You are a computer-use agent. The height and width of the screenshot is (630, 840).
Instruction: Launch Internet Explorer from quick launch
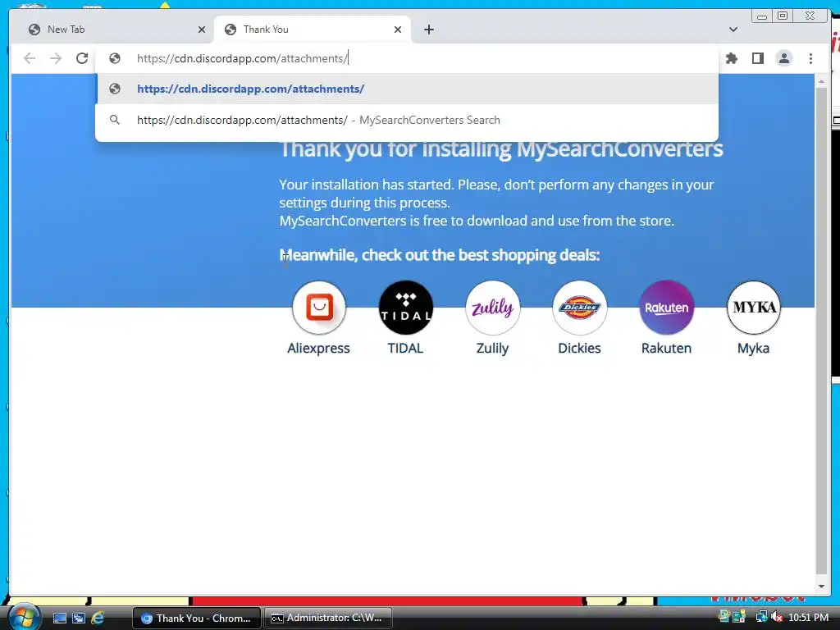pos(98,619)
